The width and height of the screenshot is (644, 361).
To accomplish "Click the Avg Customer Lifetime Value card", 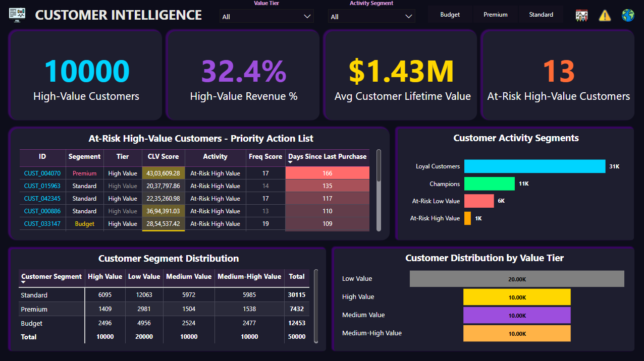I will 400,75.
